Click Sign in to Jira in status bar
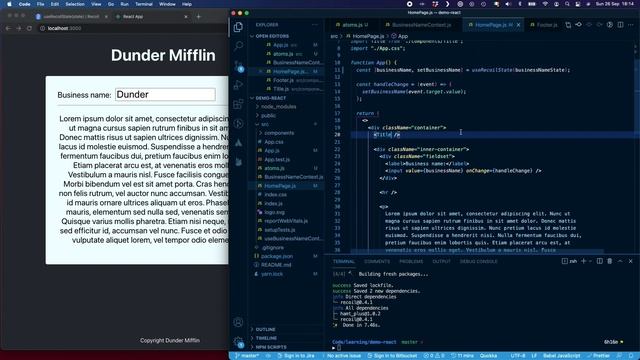 296,356
